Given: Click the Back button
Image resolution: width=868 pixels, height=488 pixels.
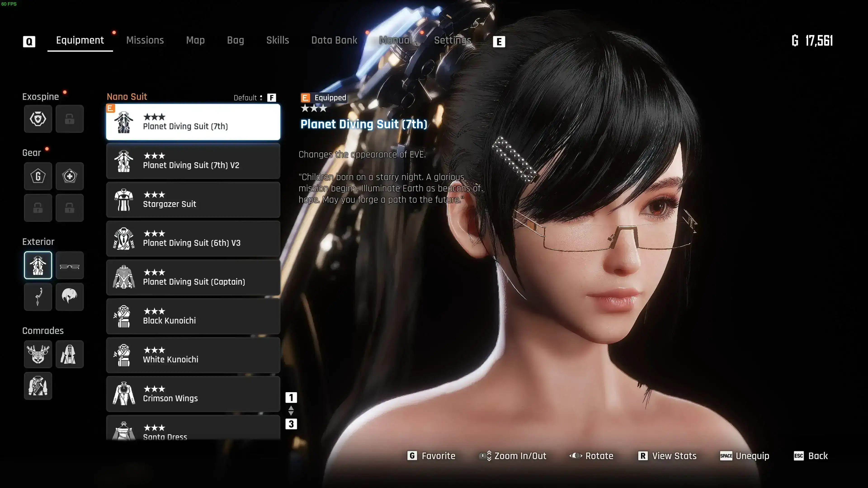Looking at the screenshot, I should click(x=818, y=456).
